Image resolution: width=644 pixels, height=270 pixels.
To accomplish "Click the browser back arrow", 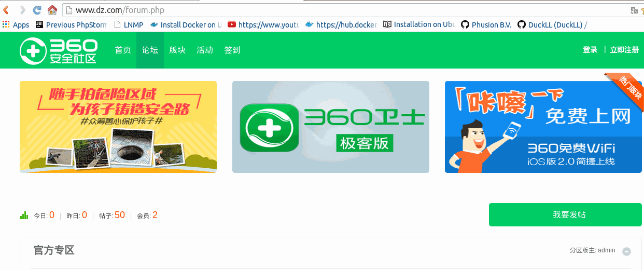I will [x=7, y=10].
